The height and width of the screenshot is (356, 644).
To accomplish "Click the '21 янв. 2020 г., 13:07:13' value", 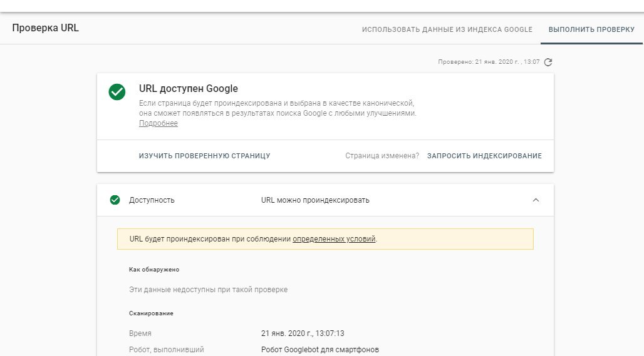I will point(303,333).
